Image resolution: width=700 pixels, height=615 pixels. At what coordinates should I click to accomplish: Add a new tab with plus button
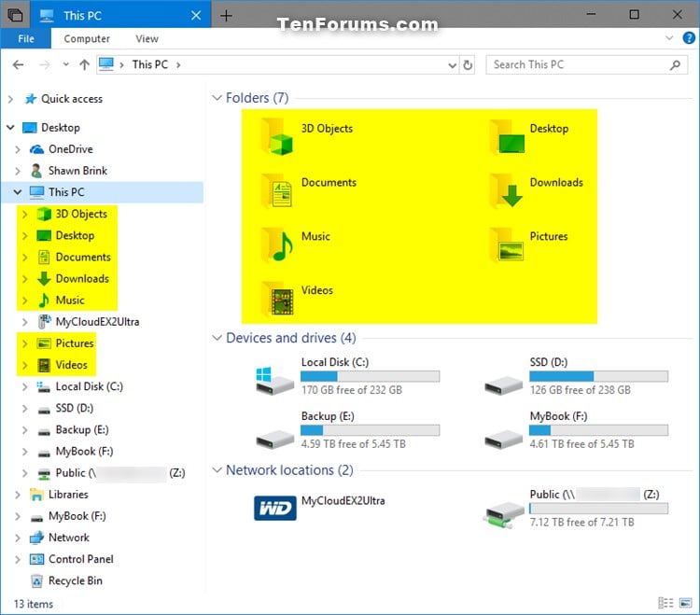point(227,16)
